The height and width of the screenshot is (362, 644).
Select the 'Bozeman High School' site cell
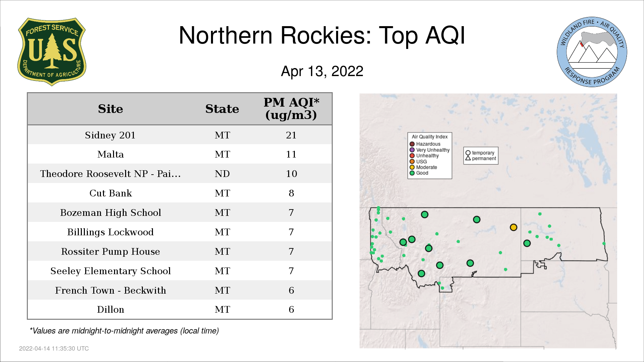[x=110, y=213]
